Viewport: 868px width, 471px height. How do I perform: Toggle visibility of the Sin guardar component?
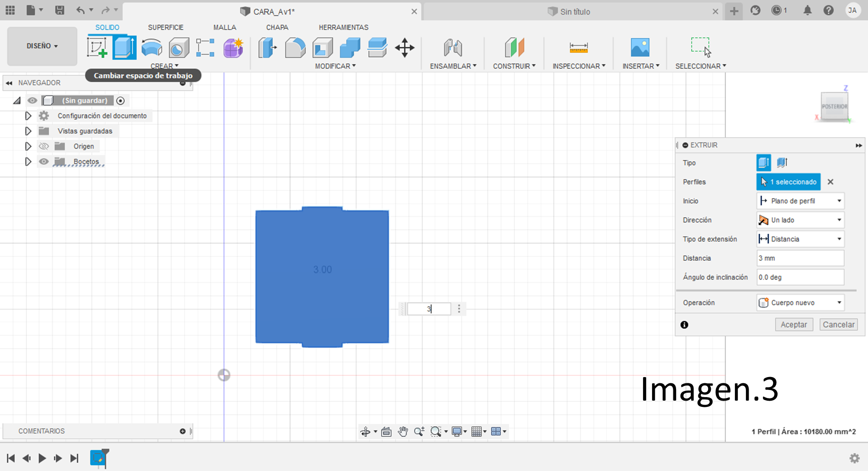click(x=32, y=101)
